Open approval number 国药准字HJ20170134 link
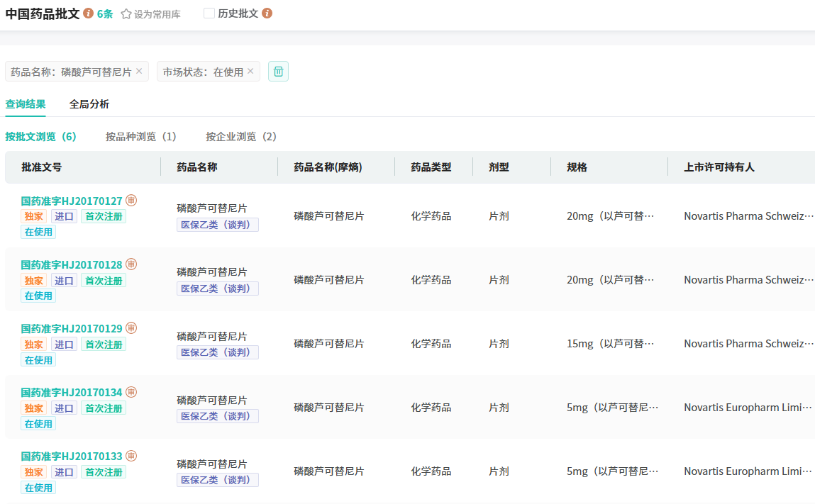This screenshot has width=815, height=504. [72, 392]
